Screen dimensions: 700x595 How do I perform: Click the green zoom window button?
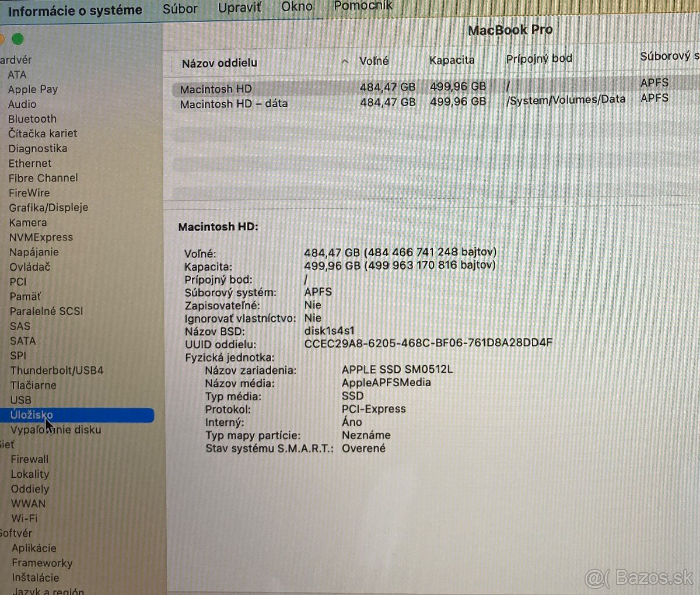click(x=17, y=39)
